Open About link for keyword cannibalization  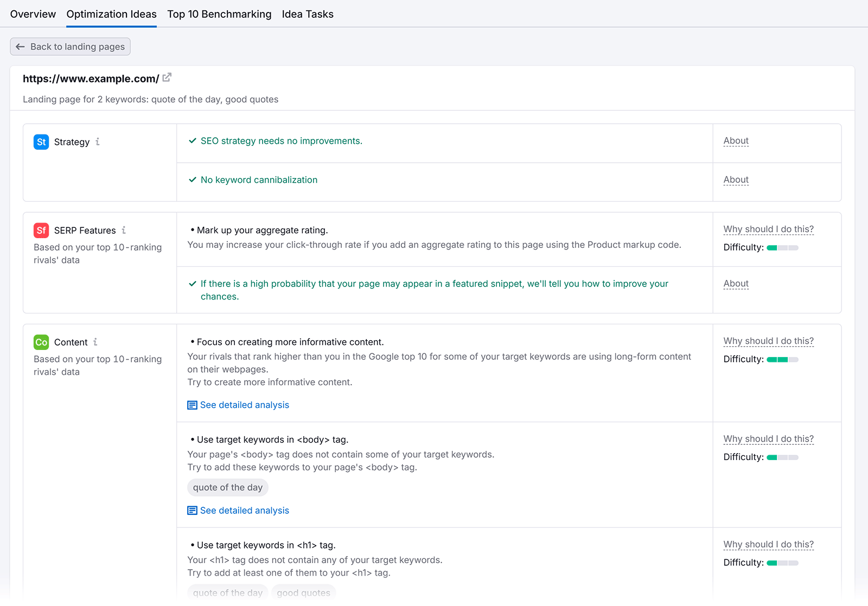coord(736,180)
